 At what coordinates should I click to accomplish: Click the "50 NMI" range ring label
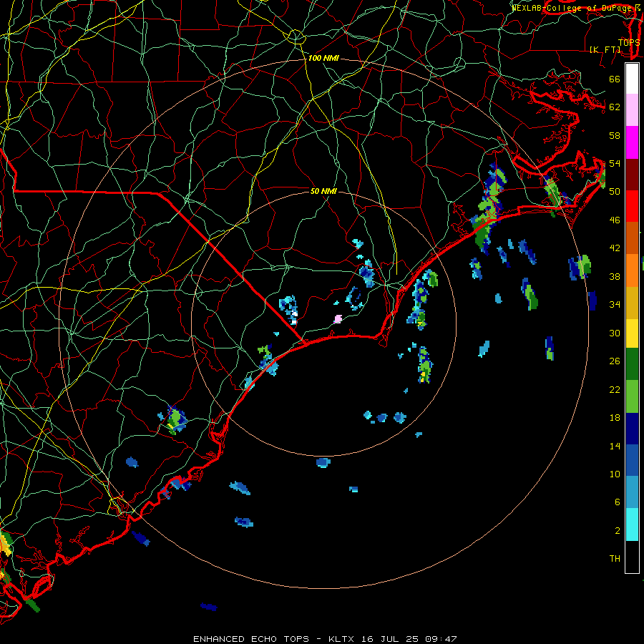pos(323,191)
